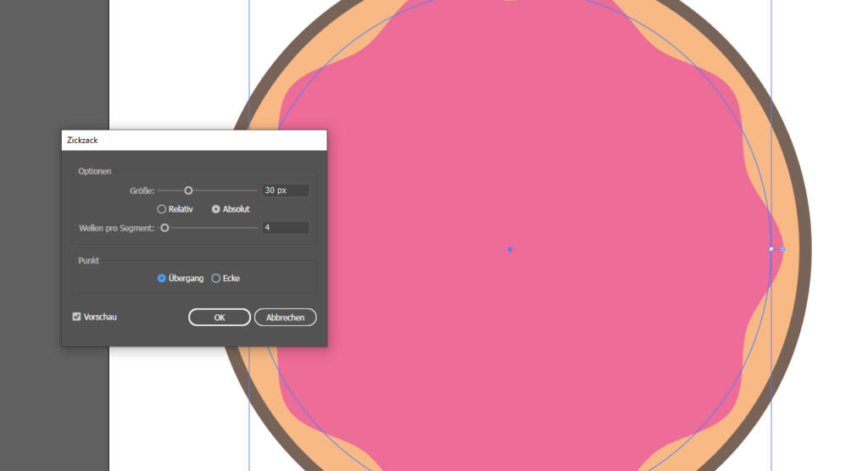The height and width of the screenshot is (471, 868).
Task: Click the Größe slider track right of the handle
Action: pyautogui.click(x=225, y=191)
